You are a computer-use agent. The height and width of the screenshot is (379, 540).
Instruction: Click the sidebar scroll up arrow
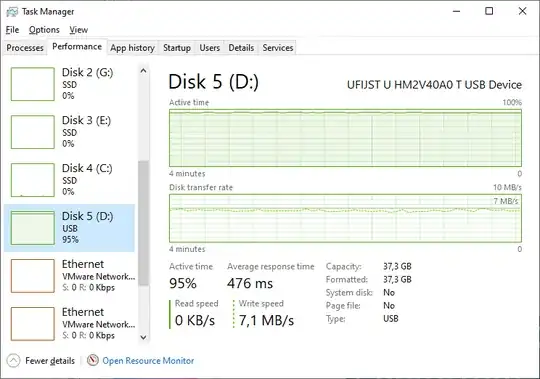[x=144, y=71]
